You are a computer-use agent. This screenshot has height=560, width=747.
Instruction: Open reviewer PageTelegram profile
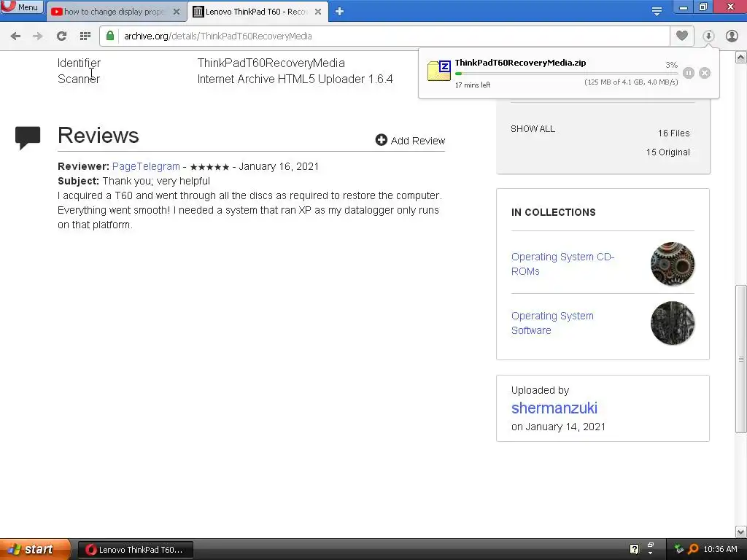(x=146, y=166)
